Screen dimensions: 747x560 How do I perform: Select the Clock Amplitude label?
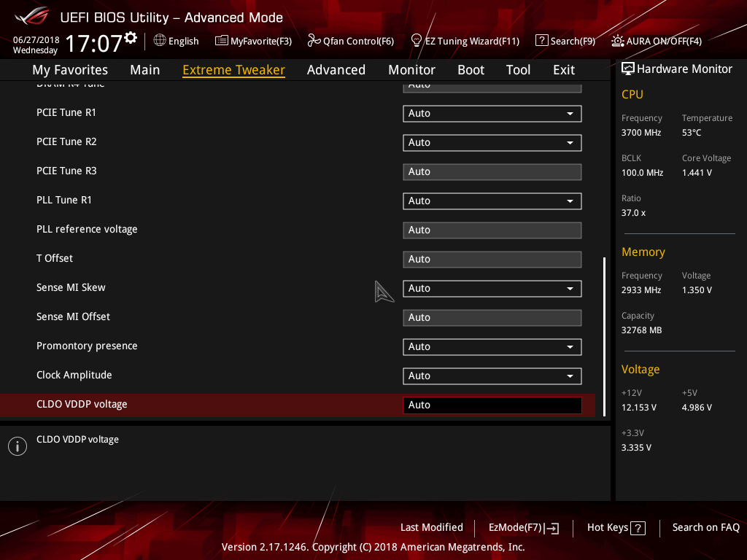(74, 375)
